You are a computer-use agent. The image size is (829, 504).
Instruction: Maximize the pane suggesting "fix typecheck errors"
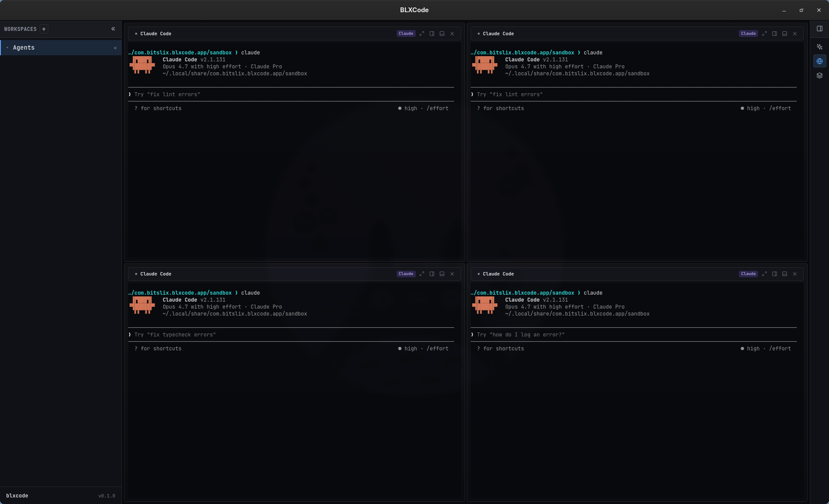pos(421,274)
